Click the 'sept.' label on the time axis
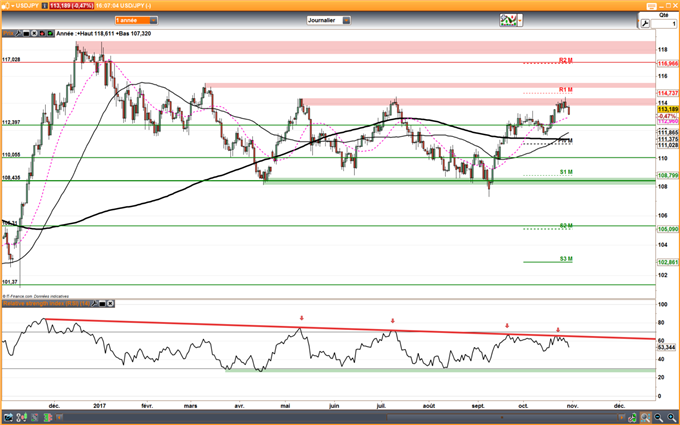This screenshot has height=425, width=680. click(478, 406)
